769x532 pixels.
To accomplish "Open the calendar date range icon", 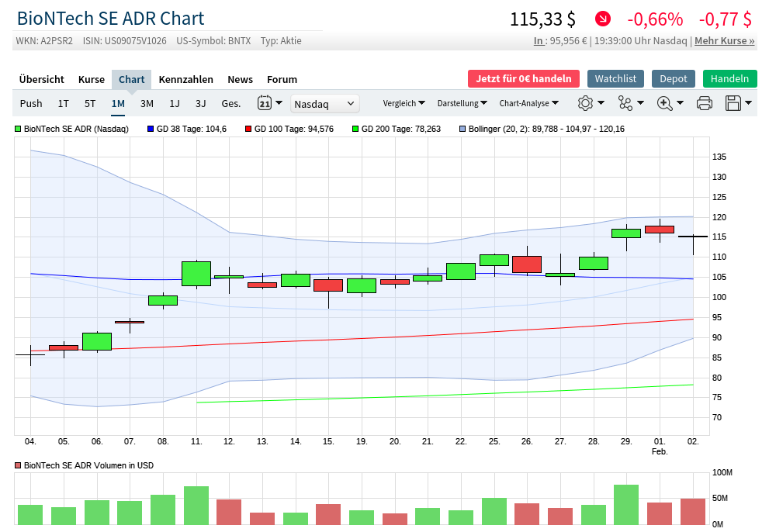I will [265, 103].
